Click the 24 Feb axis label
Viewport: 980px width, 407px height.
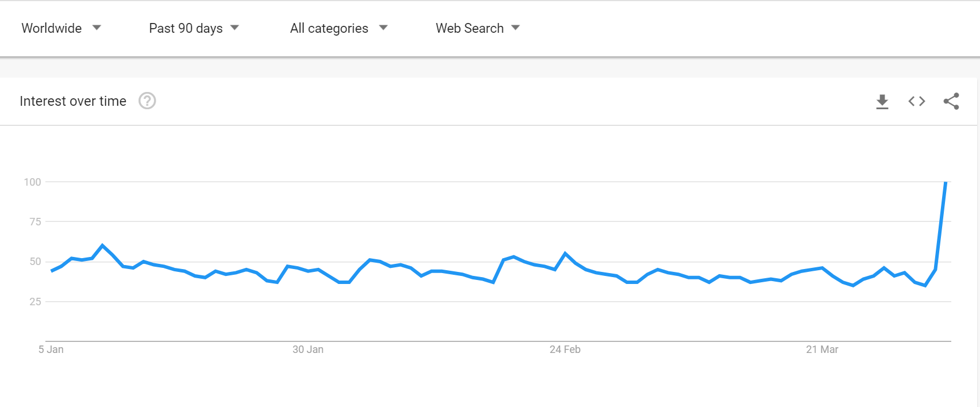tap(565, 350)
